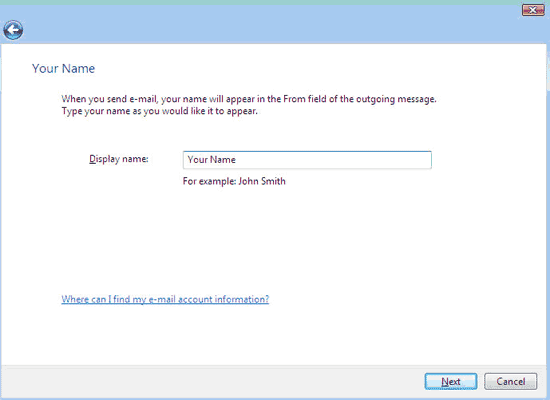Screen dimensions: 550x400
Task: Open the e-mail account information help link
Action: (x=165, y=299)
